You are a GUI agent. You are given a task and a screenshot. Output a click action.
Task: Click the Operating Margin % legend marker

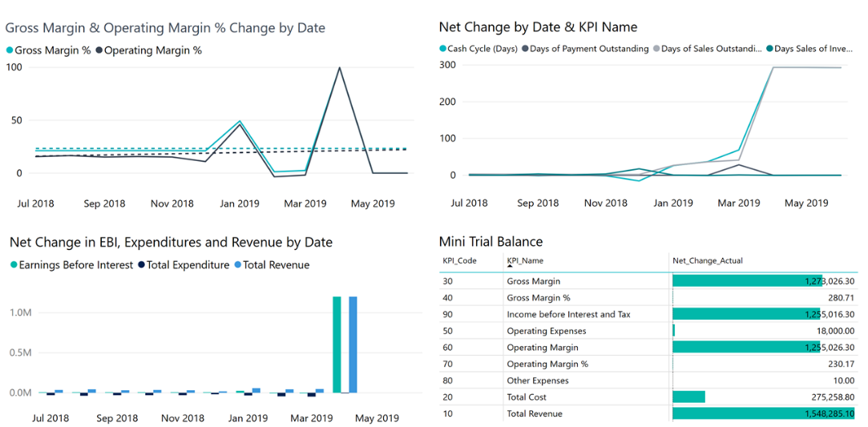tap(99, 50)
